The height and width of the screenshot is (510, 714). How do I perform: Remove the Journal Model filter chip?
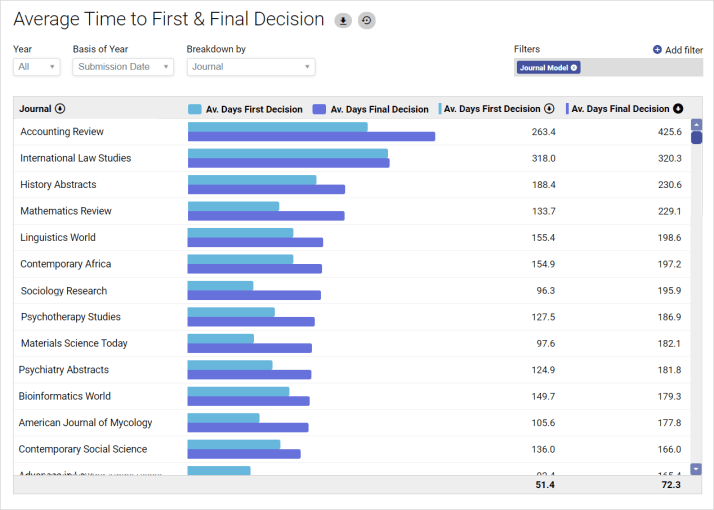[x=575, y=68]
